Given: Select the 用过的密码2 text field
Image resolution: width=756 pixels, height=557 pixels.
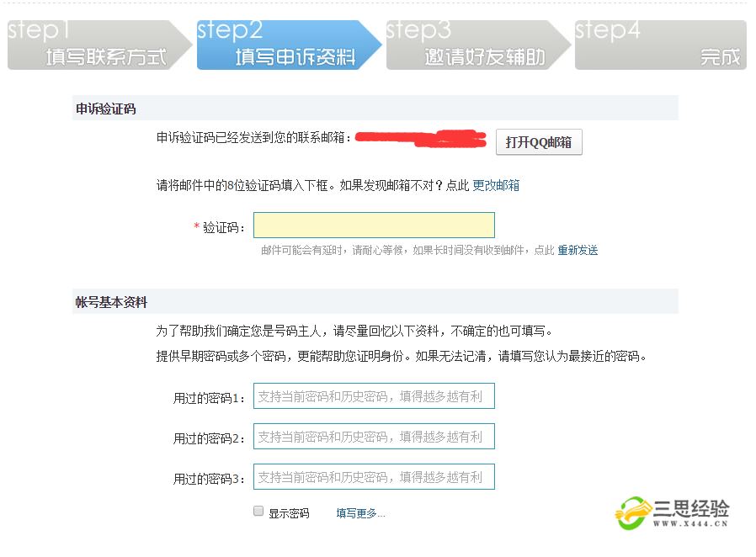Looking at the screenshot, I should coord(374,437).
